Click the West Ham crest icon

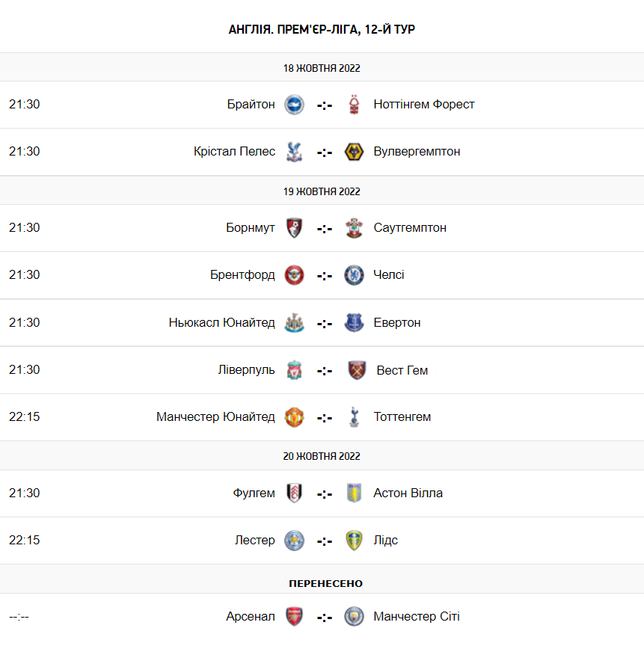357,370
